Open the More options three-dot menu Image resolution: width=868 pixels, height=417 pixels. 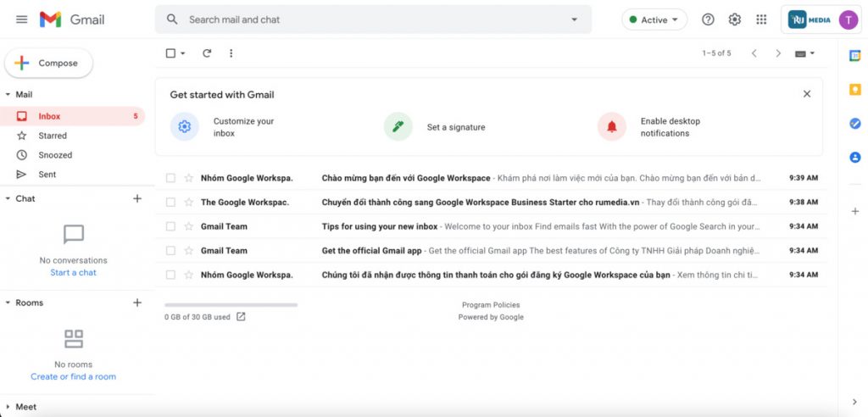(231, 53)
